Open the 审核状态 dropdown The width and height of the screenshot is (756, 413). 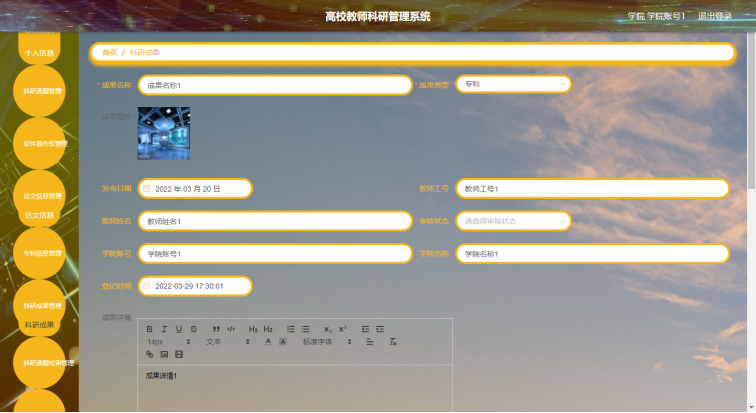pos(513,221)
